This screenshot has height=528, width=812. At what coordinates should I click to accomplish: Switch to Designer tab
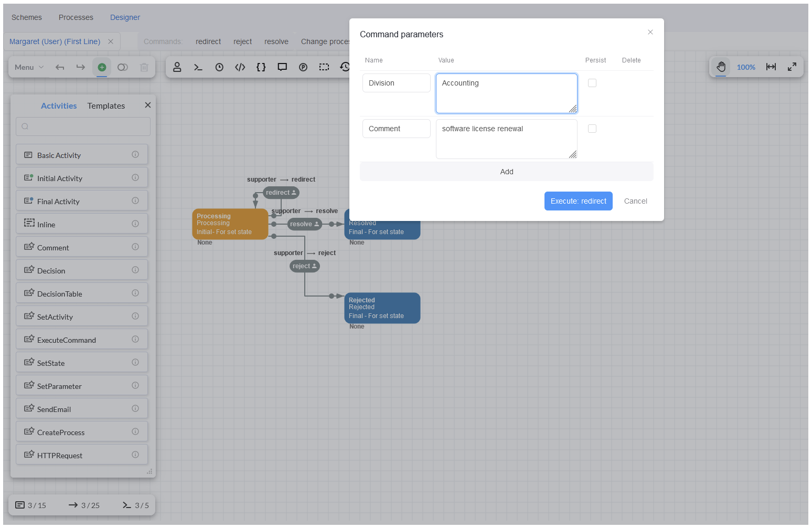(x=125, y=17)
